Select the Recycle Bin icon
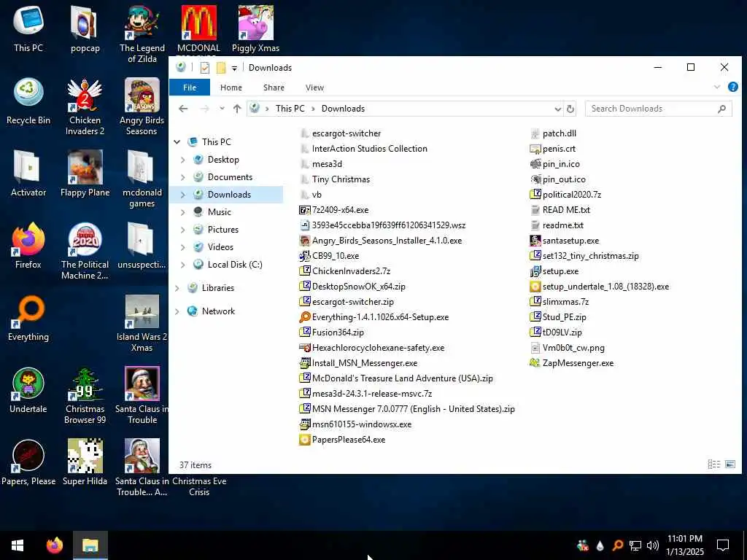The width and height of the screenshot is (747, 560). [28, 101]
